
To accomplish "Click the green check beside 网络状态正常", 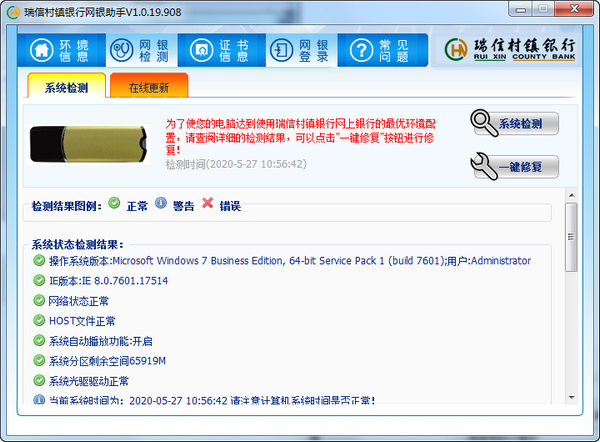I will pyautogui.click(x=39, y=300).
